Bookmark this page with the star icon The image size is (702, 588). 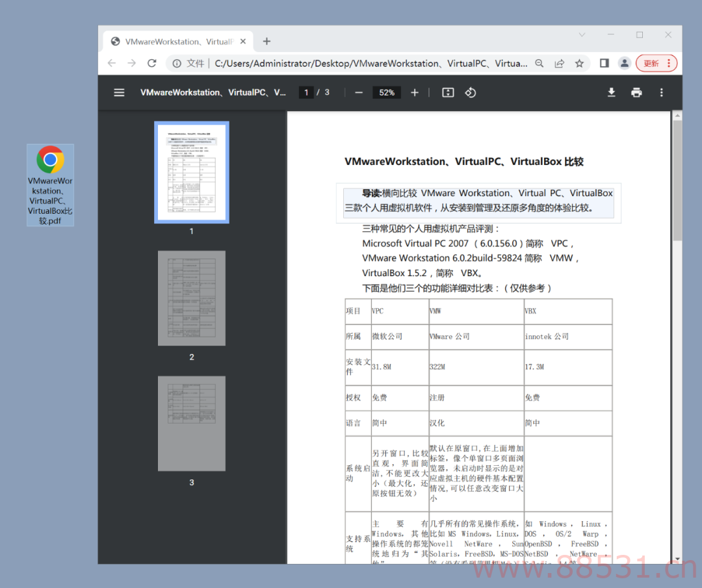[579, 63]
